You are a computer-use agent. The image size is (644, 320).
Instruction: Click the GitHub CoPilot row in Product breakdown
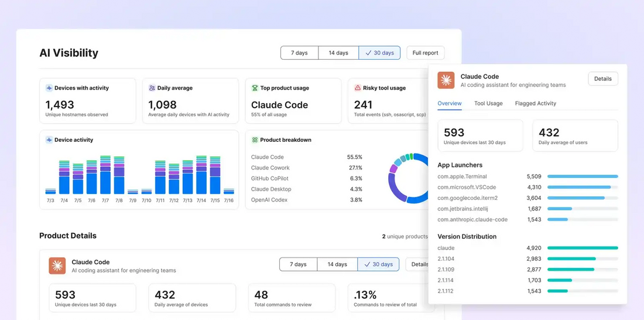(x=306, y=179)
